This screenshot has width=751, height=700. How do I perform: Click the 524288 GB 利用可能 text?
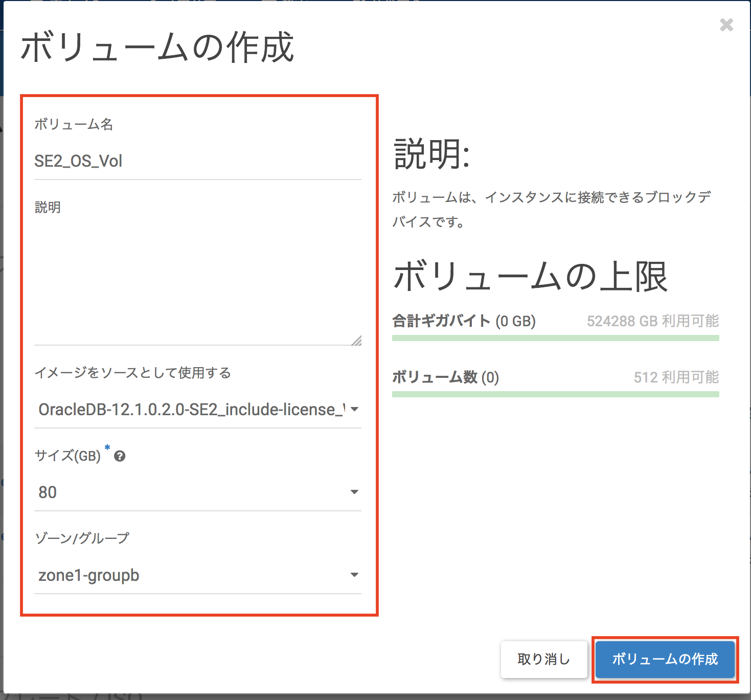652,321
